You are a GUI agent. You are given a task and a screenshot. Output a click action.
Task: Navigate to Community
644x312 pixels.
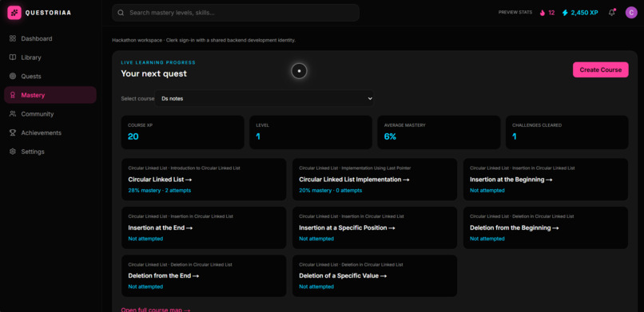50,114
